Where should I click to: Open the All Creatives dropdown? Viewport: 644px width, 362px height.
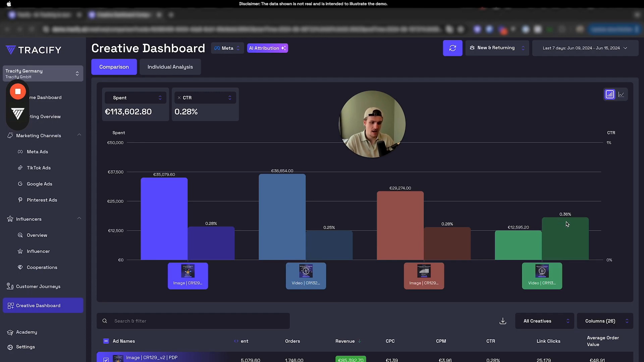[x=544, y=321]
